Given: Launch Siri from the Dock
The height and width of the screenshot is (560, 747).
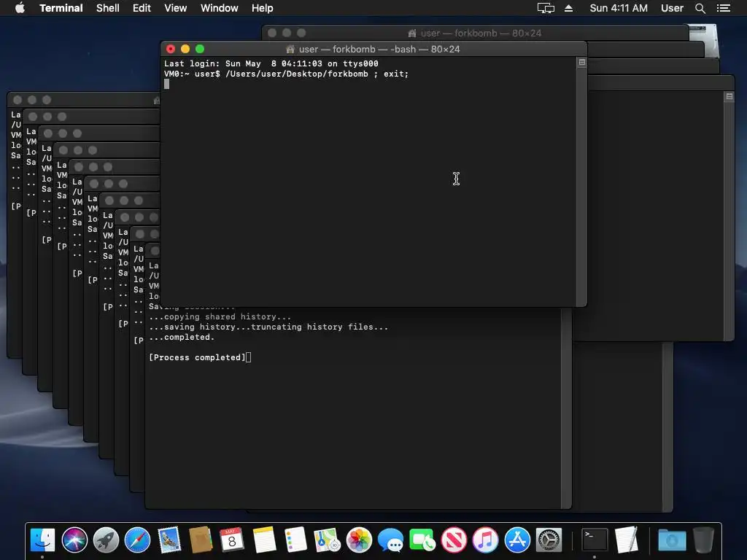Looking at the screenshot, I should [74, 540].
